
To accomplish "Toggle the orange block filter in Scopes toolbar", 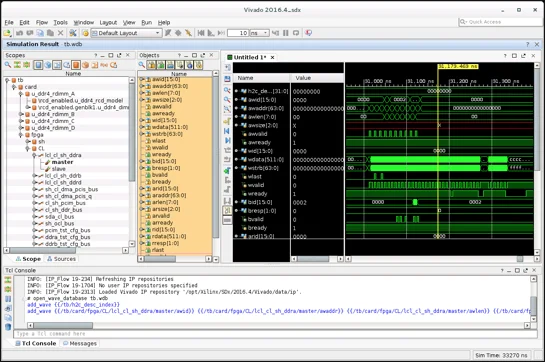I will pos(76,65).
